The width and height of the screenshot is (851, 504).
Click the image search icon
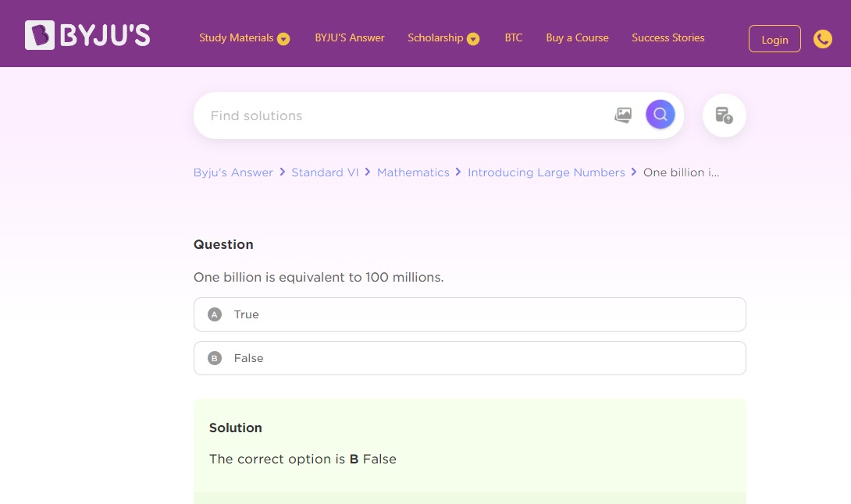pos(623,115)
